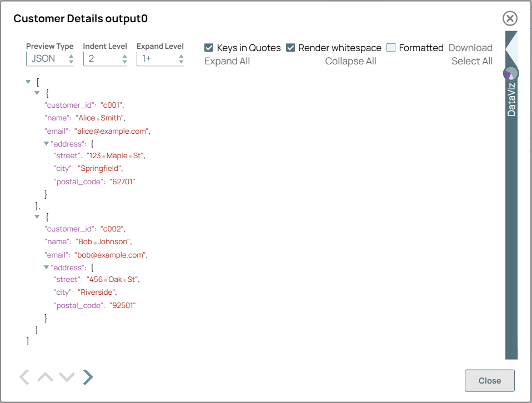Image resolution: width=532 pixels, height=403 pixels.
Task: Download the JSON output
Action: (x=470, y=48)
